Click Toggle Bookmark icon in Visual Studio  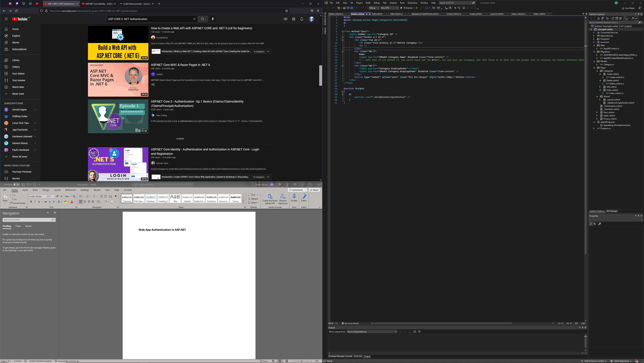tap(464, 8)
